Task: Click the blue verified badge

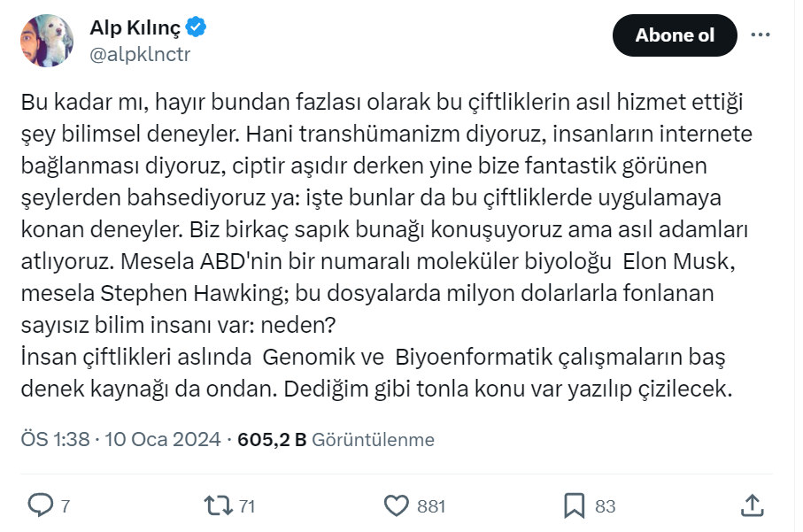Action: 196,27
